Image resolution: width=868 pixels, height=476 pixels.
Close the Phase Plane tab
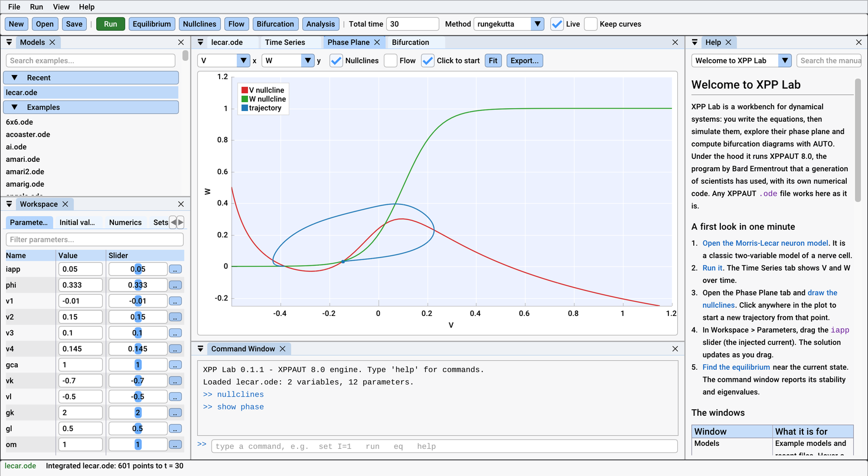point(377,43)
